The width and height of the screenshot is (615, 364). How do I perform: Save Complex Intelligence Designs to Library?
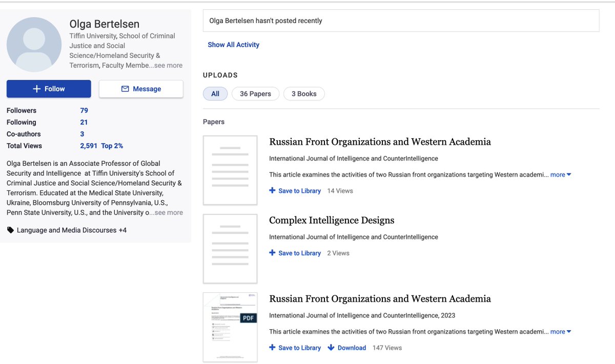pos(295,253)
